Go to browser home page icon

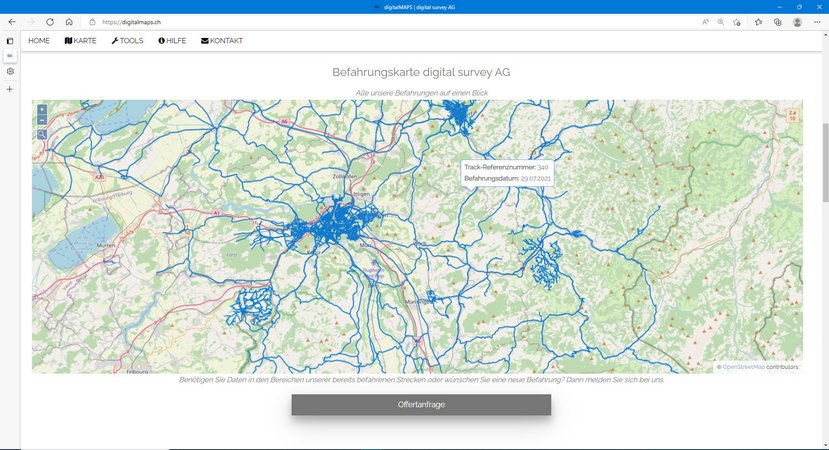(x=68, y=21)
